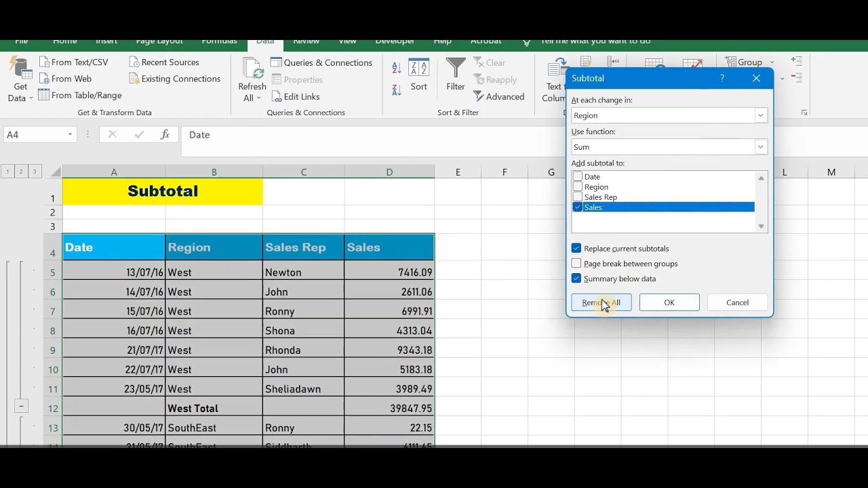The image size is (868, 488).
Task: Click the Refresh All button
Action: click(x=252, y=80)
